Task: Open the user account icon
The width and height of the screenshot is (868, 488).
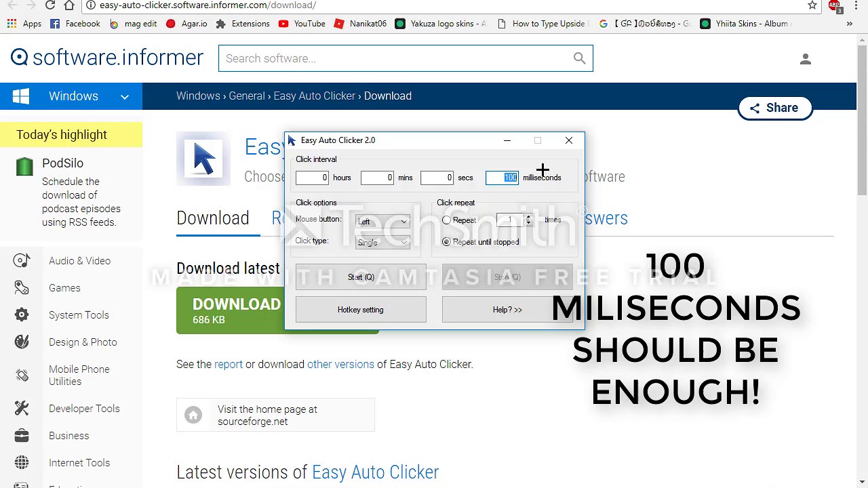Action: [806, 59]
